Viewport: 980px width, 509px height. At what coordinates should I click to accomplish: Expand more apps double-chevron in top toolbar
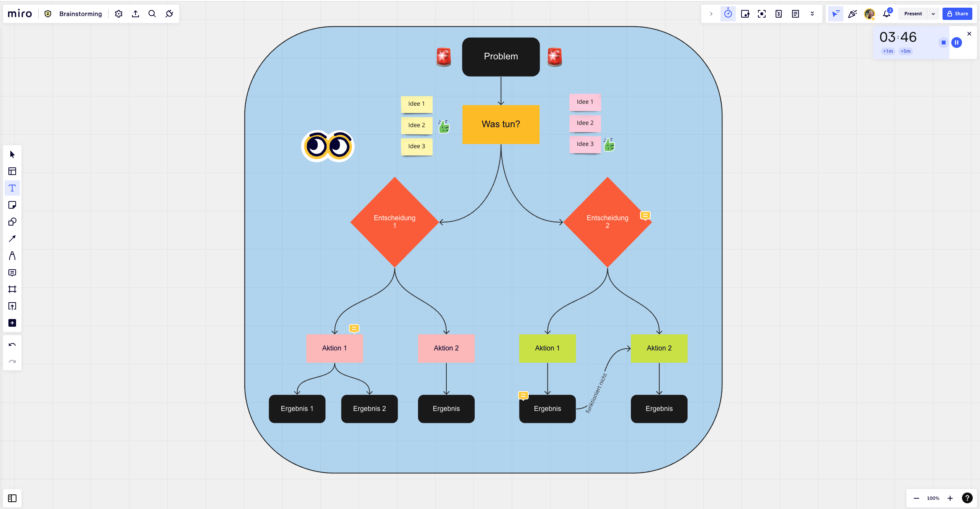pyautogui.click(x=812, y=14)
